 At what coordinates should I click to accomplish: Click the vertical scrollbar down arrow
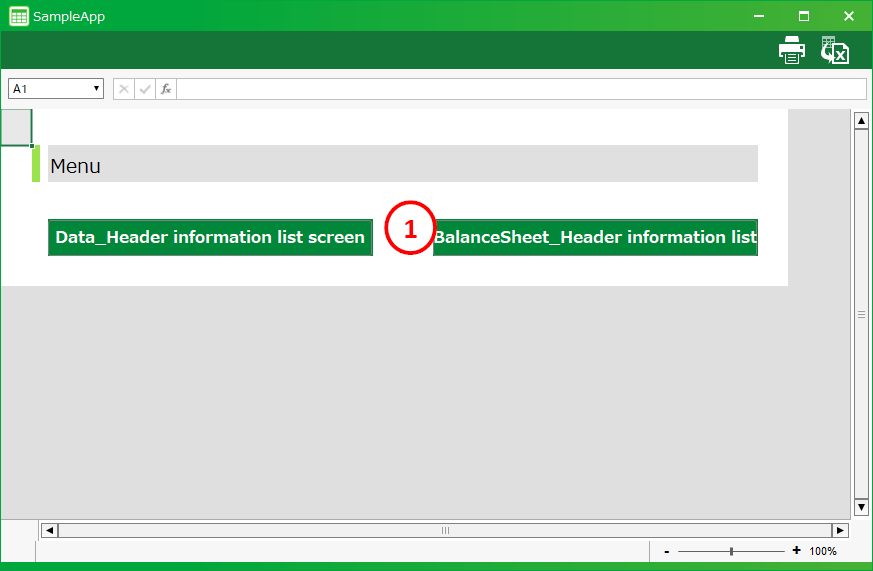[861, 507]
